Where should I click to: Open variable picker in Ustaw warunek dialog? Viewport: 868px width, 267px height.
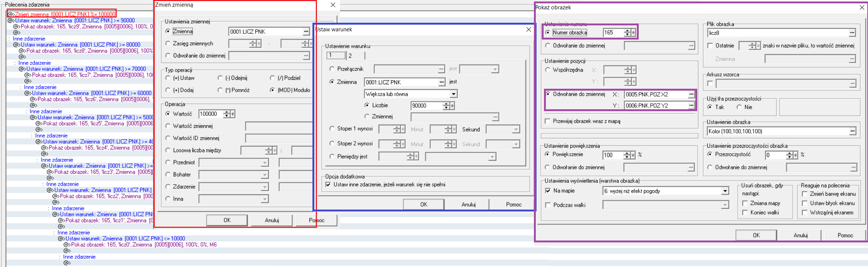tap(441, 82)
